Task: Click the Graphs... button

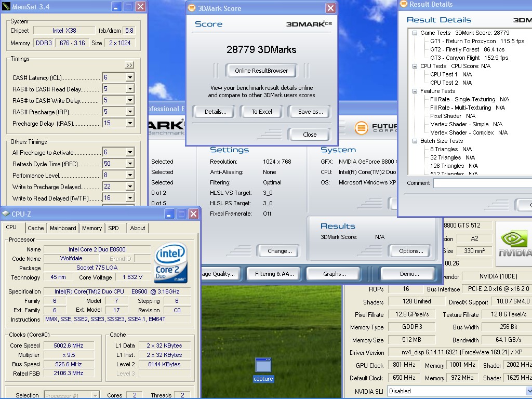Action: (x=334, y=274)
